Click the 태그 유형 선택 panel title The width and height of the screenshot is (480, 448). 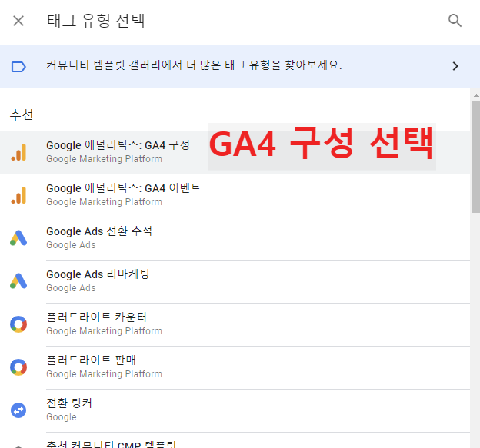pyautogui.click(x=96, y=21)
